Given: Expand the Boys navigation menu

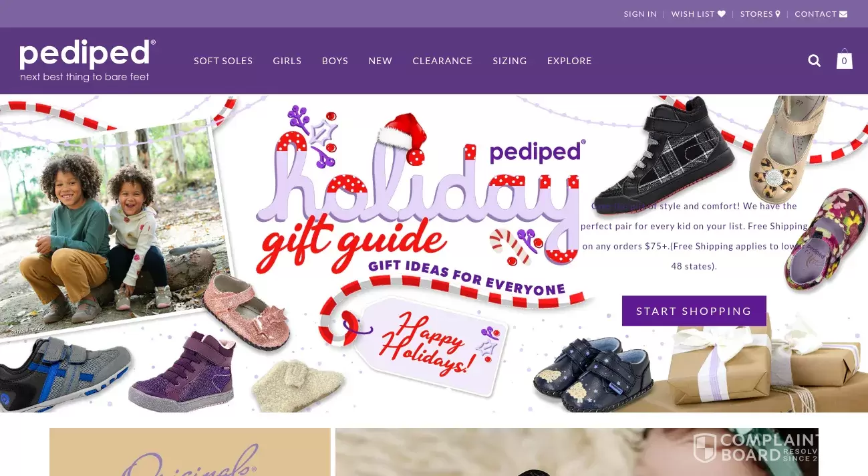Looking at the screenshot, I should [335, 61].
